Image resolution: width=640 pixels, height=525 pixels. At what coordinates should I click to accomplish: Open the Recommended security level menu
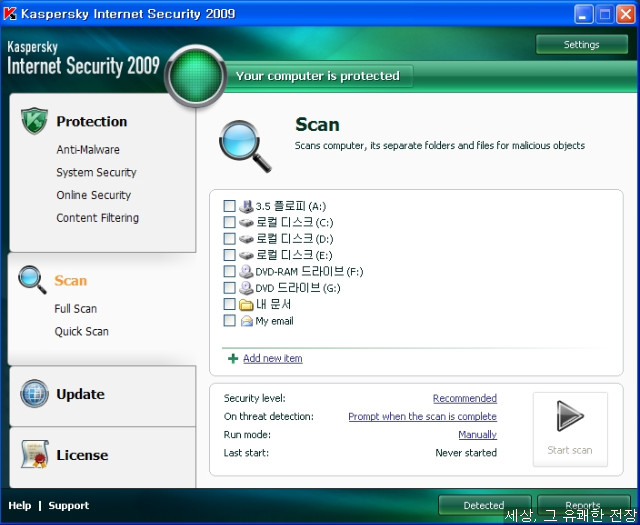(x=464, y=398)
